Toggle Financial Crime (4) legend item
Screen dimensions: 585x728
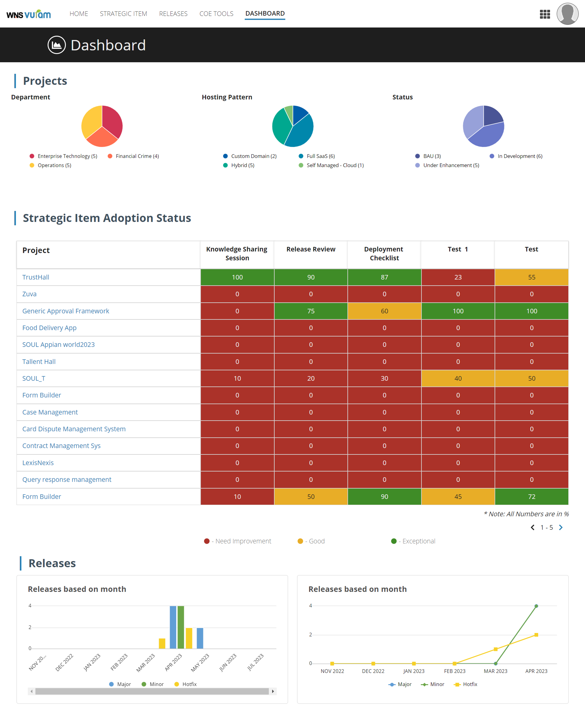coord(133,156)
